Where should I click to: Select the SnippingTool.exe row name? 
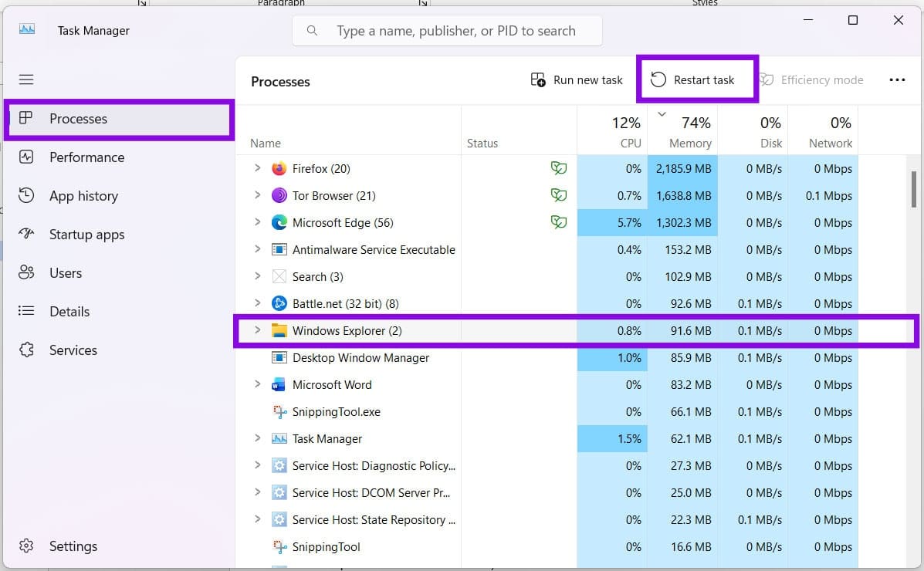tap(337, 412)
